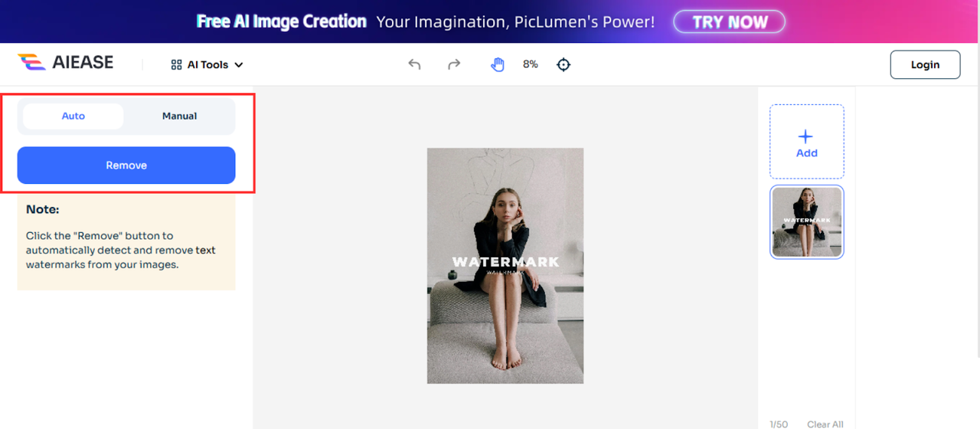Open the AI Tools menu
The image size is (980, 429).
(207, 65)
